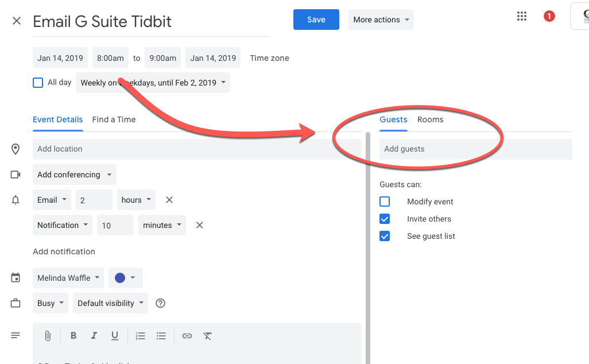Open the Notification type dropdown

pyautogui.click(x=63, y=225)
